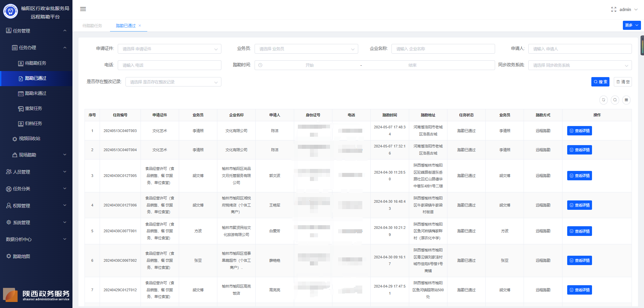Viewport: 644px width, 308px height.
Task: Click the 视频回收站 sidebar icon
Action: 15,139
